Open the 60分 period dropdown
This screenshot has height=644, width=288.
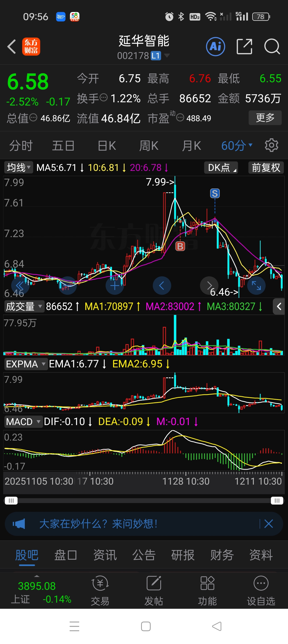[x=237, y=146]
